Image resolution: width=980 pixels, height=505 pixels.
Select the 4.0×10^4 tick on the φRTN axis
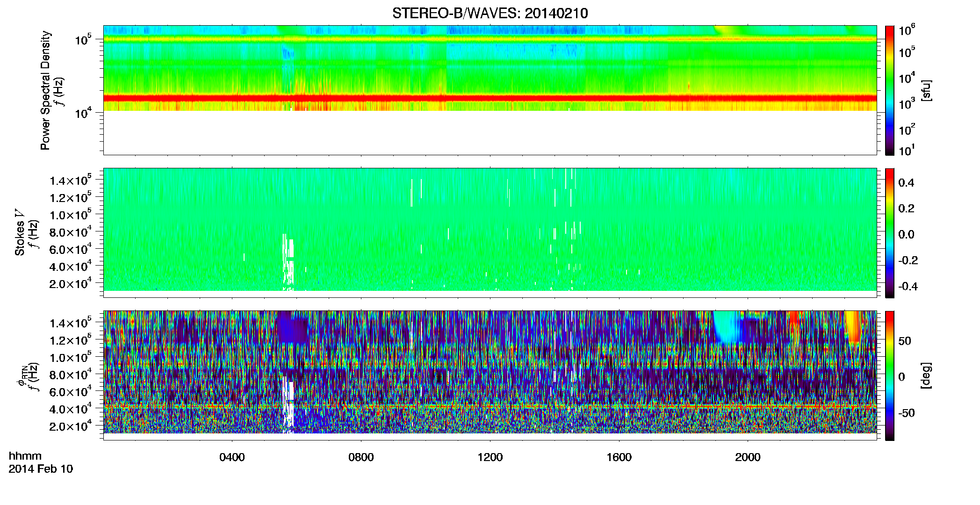71,409
